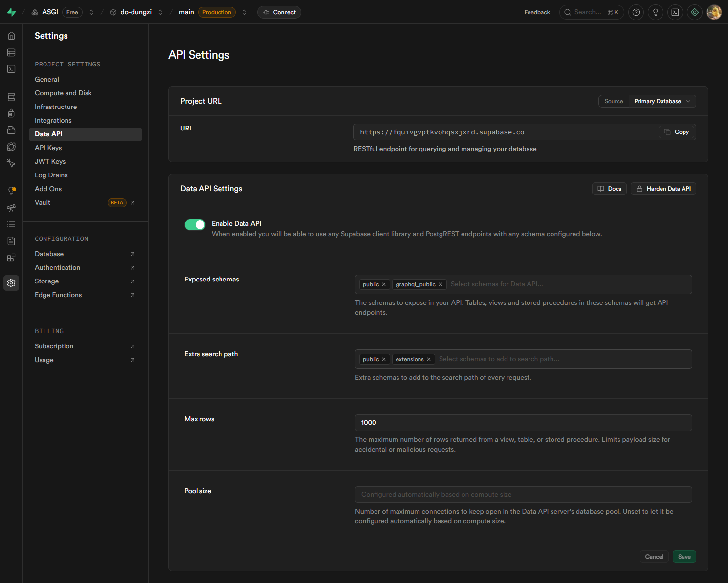Remove extensions from extra search path
Screen dimensions: 728x583
429,359
